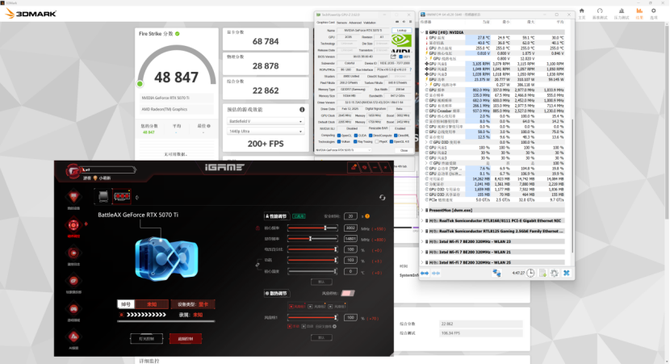Click the red button below the card image
670x364 pixels.
[x=185, y=339]
